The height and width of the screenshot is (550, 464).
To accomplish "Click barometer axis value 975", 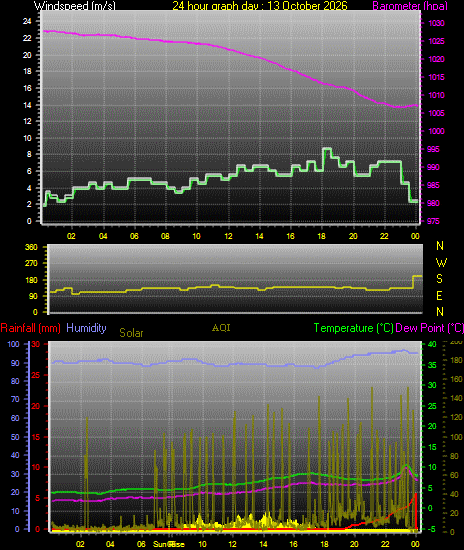I will click(433, 221).
